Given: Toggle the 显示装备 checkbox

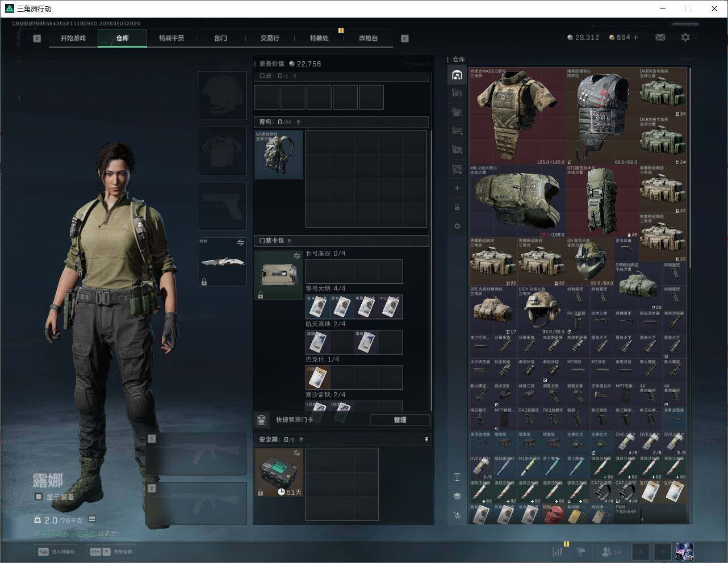Looking at the screenshot, I should pyautogui.click(x=39, y=497).
